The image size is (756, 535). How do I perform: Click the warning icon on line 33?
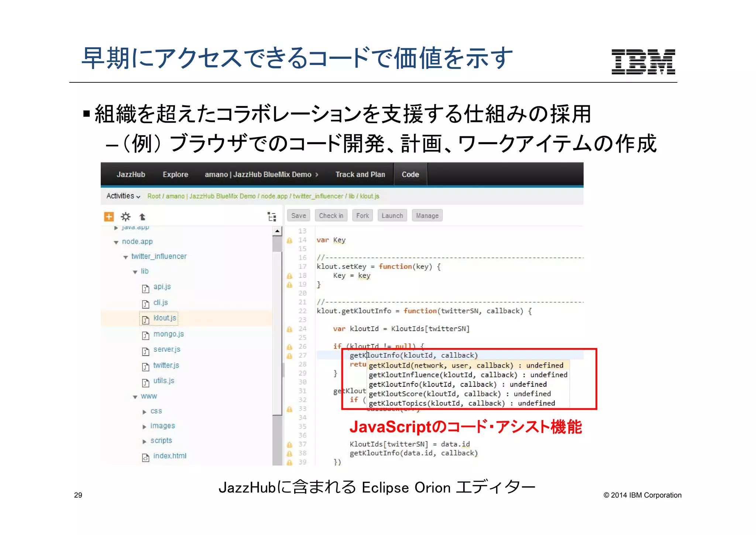point(290,409)
